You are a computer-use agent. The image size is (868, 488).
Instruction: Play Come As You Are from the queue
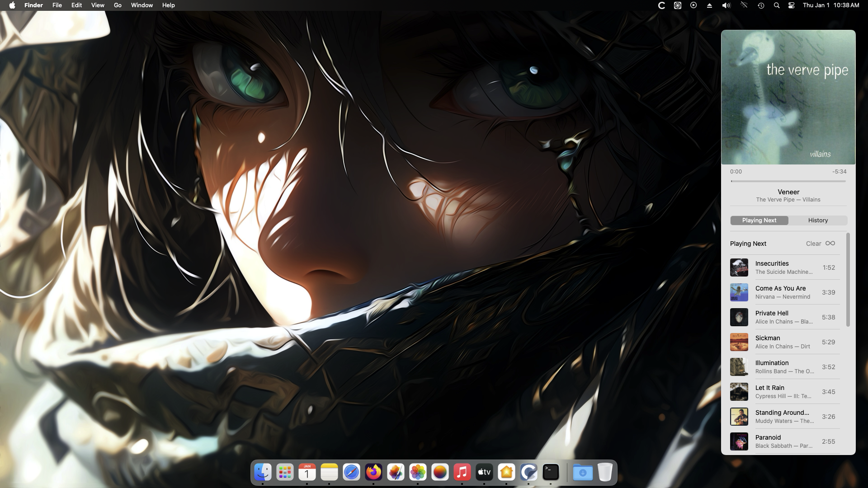(x=784, y=292)
